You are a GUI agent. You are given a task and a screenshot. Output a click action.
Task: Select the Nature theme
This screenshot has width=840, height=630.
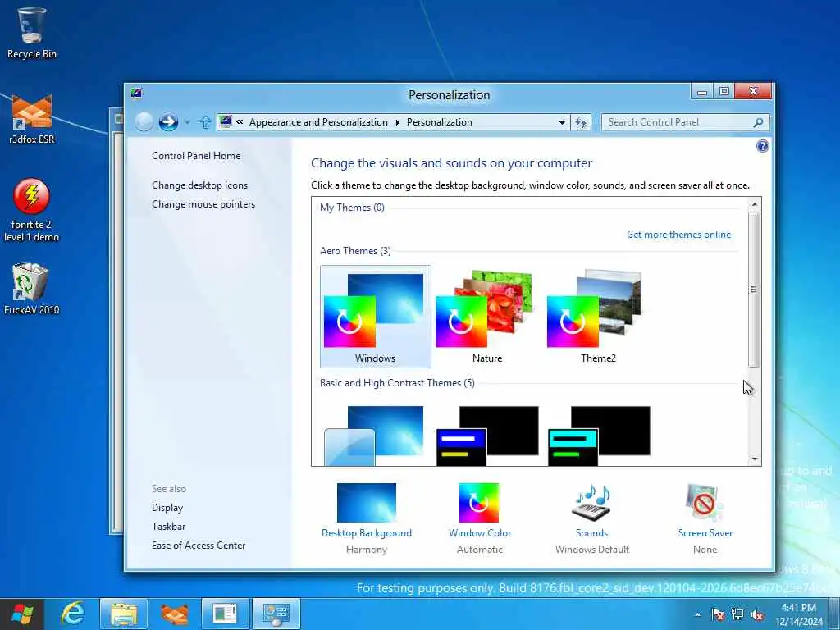point(487,317)
